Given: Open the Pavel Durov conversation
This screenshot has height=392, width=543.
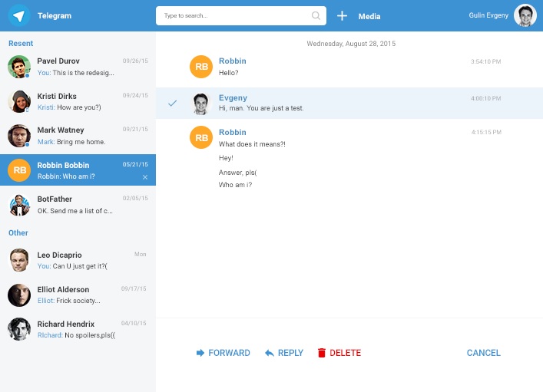Looking at the screenshot, I should (78, 67).
